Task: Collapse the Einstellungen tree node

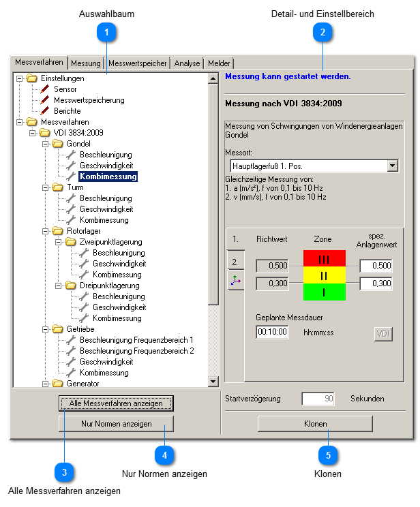Action: [19, 78]
